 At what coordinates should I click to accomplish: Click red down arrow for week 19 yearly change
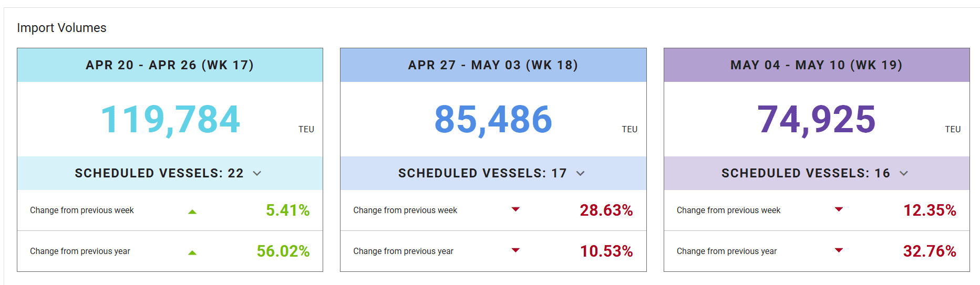tap(839, 250)
